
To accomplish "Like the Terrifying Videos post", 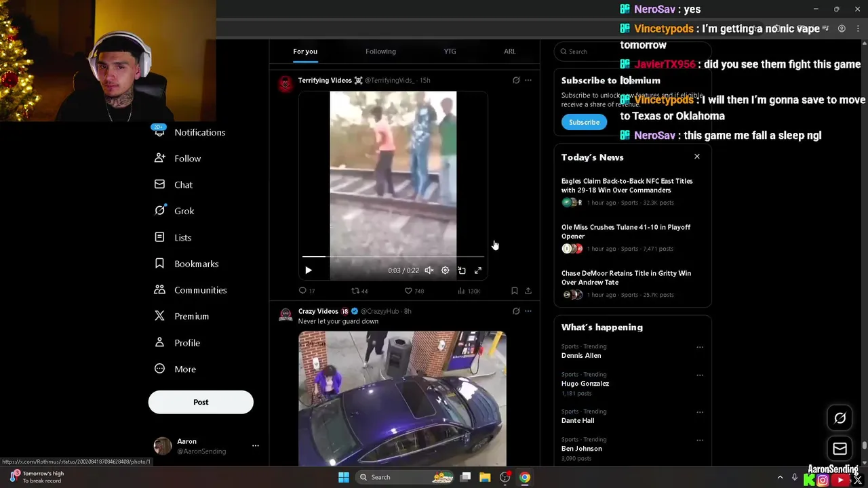I will click(x=414, y=291).
